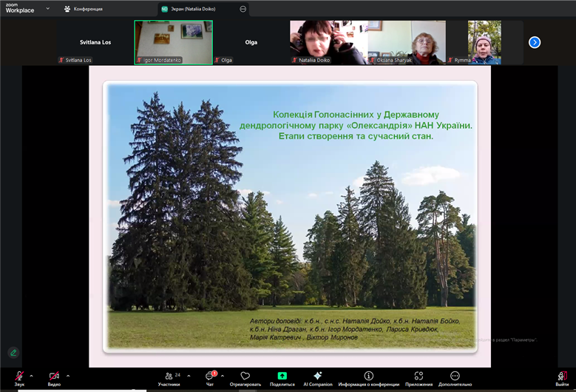Click the green Поделиться share screen icon

click(282, 376)
